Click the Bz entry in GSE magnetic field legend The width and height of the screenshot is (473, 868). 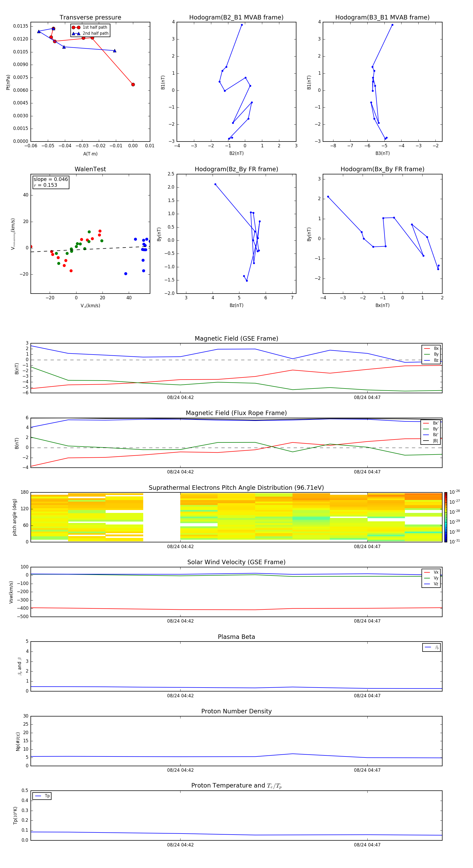[x=431, y=360]
